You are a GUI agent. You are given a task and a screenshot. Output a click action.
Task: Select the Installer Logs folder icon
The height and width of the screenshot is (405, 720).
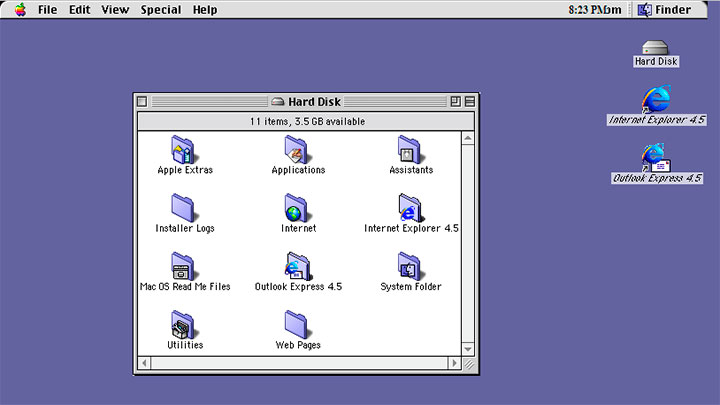(x=183, y=208)
